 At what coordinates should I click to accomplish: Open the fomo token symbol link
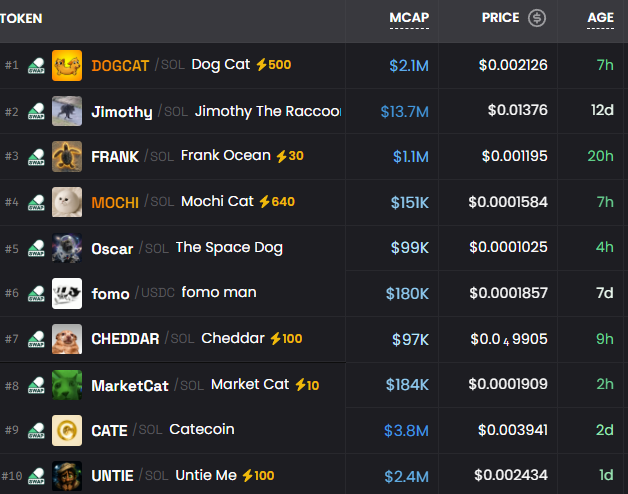(111, 294)
